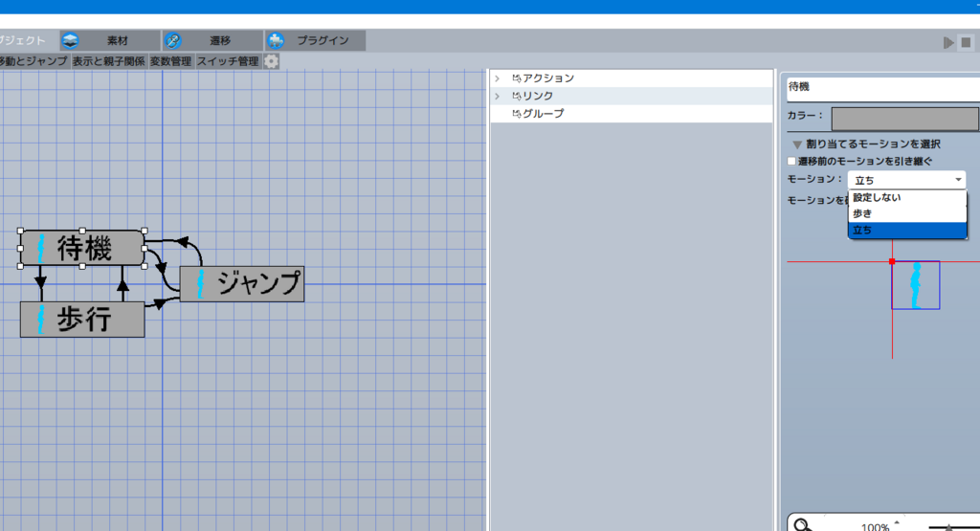
Task: Collapse 割り当てるモーションを選択 section
Action: [797, 144]
